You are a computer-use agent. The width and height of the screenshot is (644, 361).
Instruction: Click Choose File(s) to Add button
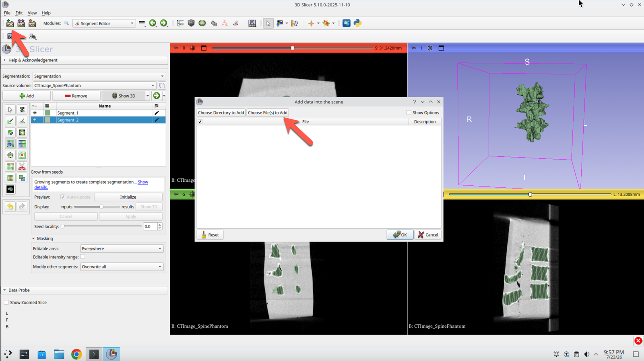(x=268, y=113)
